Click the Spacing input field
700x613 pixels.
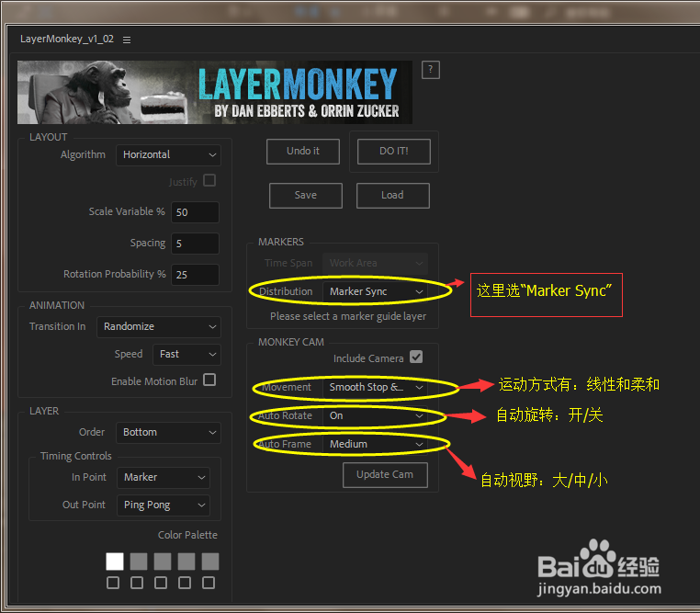[x=195, y=244]
